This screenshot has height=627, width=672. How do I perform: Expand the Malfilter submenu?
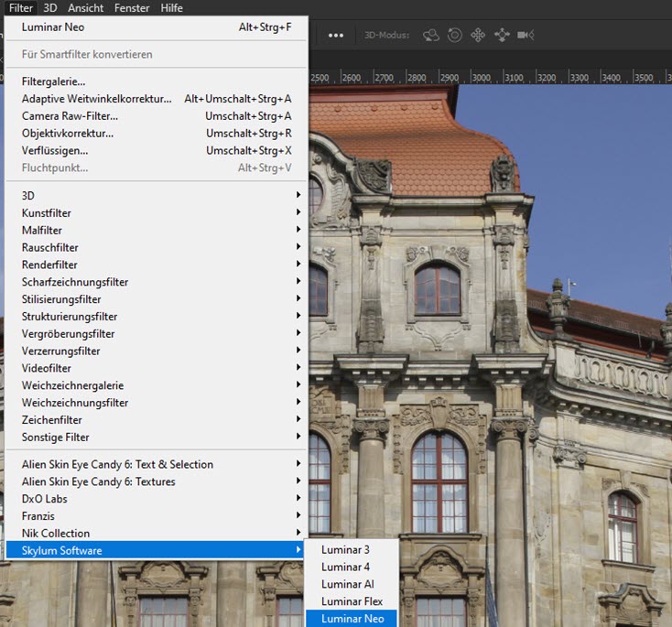click(157, 230)
